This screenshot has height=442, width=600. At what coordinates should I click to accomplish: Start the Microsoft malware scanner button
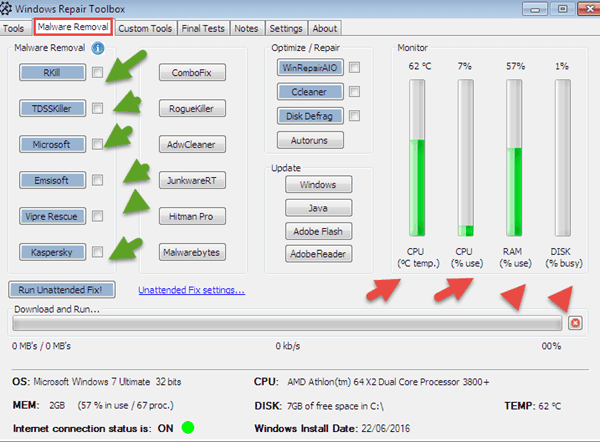(x=52, y=144)
